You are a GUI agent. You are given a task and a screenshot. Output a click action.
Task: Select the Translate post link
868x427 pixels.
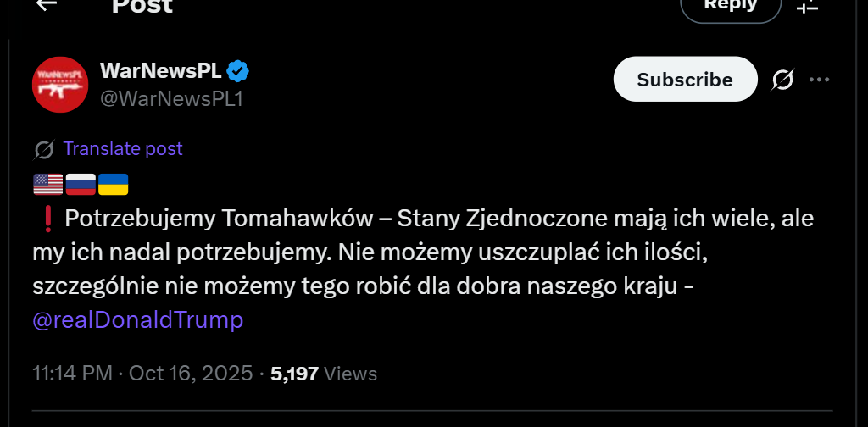point(123,149)
